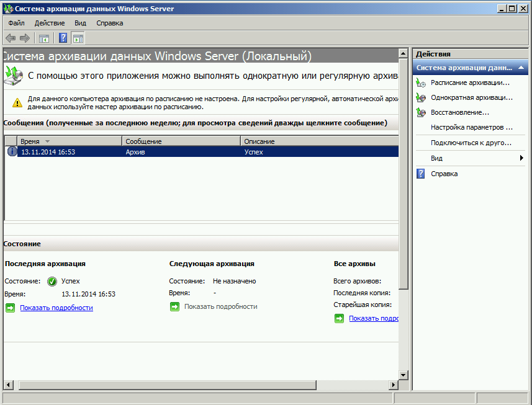Click the Back arrow toolbar icon
Screen dimensions: 532x405
coord(11,38)
